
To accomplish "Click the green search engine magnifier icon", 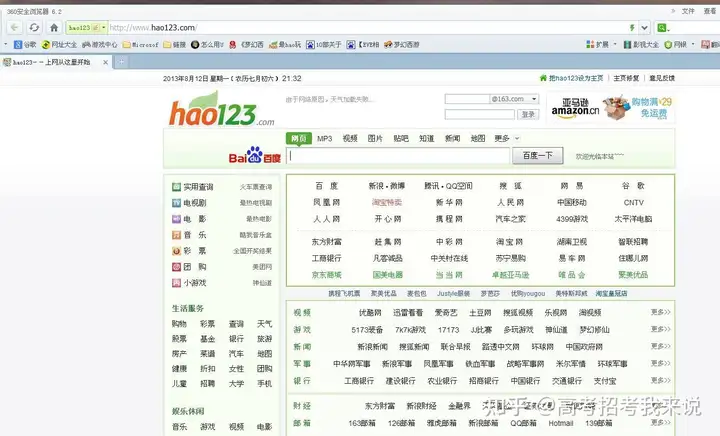I will coord(661,28).
